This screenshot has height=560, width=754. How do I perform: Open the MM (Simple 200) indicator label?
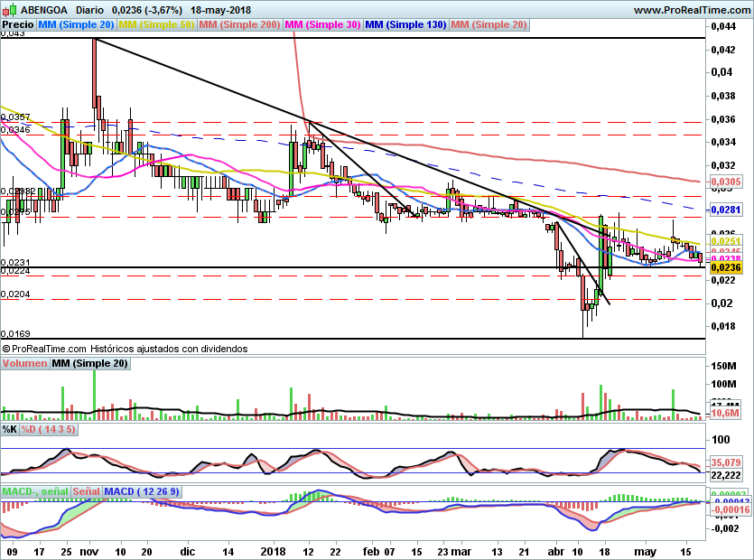click(240, 25)
